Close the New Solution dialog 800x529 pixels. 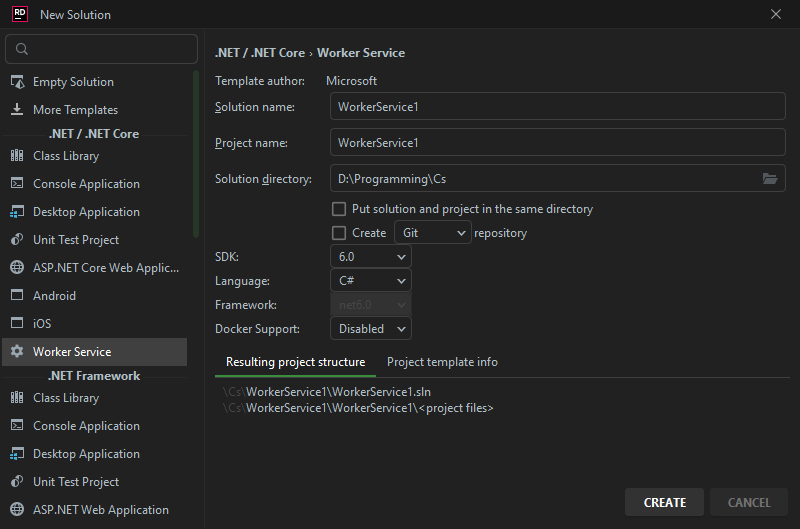click(x=776, y=14)
